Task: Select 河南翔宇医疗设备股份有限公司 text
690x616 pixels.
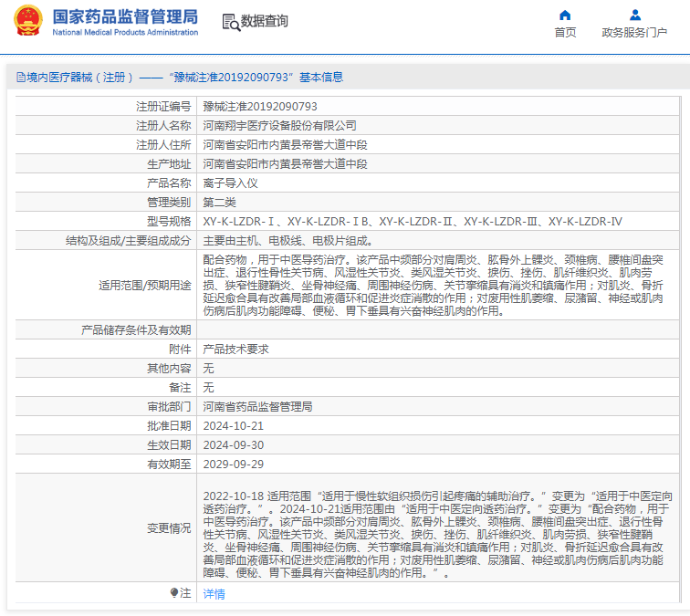Action: tap(279, 125)
